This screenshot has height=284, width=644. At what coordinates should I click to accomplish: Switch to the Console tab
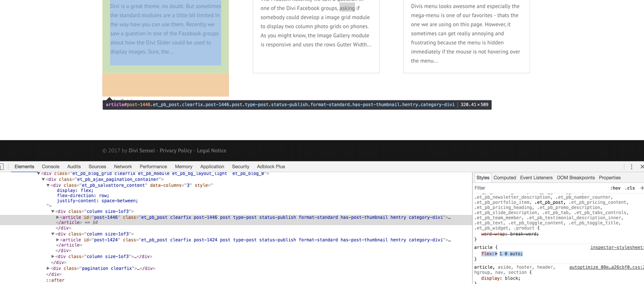pyautogui.click(x=51, y=167)
